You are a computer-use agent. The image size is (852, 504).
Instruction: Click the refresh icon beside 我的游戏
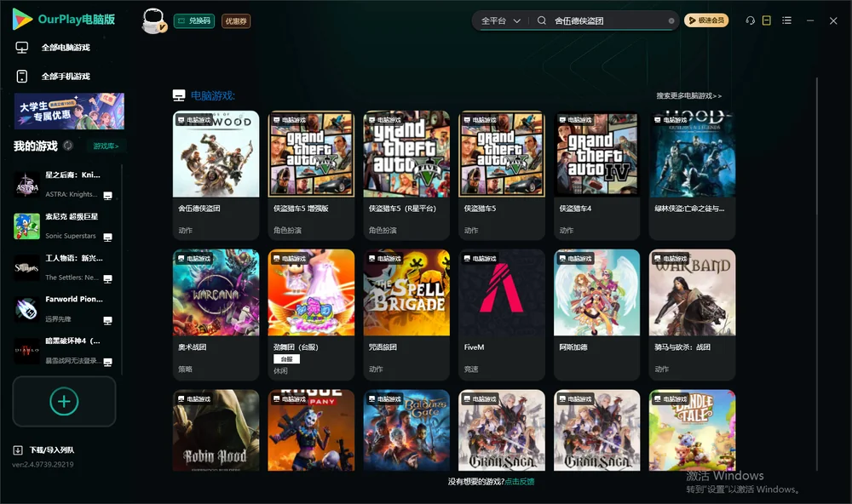(x=68, y=146)
